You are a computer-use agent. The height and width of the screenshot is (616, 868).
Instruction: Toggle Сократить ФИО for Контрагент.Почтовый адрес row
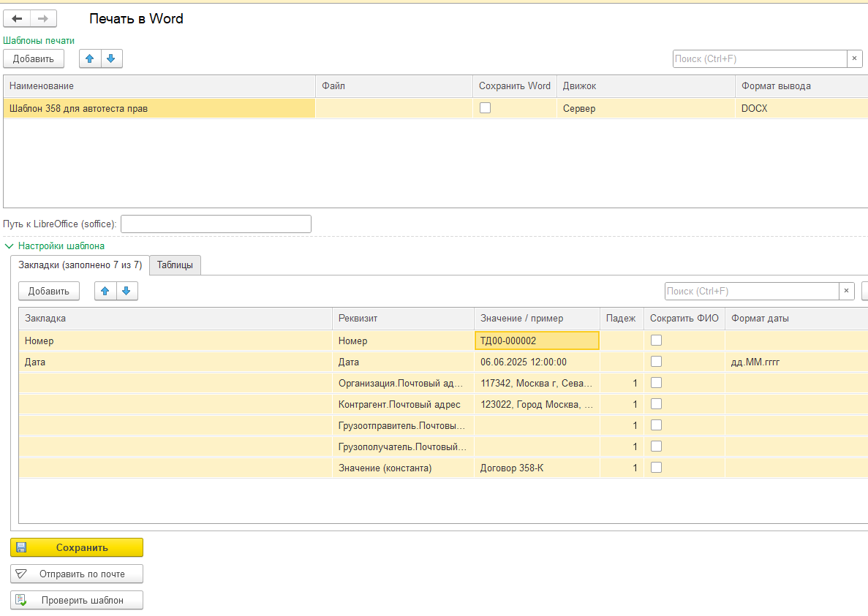pos(656,404)
